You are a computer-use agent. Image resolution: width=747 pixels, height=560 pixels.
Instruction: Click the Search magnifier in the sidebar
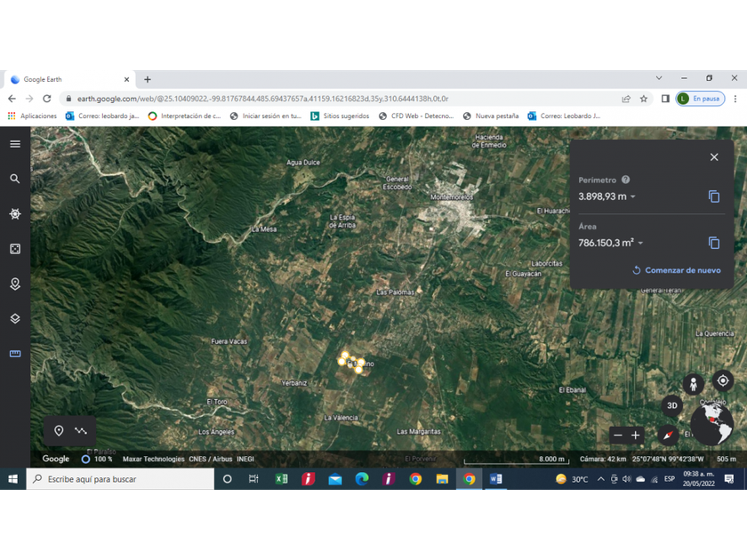(15, 179)
